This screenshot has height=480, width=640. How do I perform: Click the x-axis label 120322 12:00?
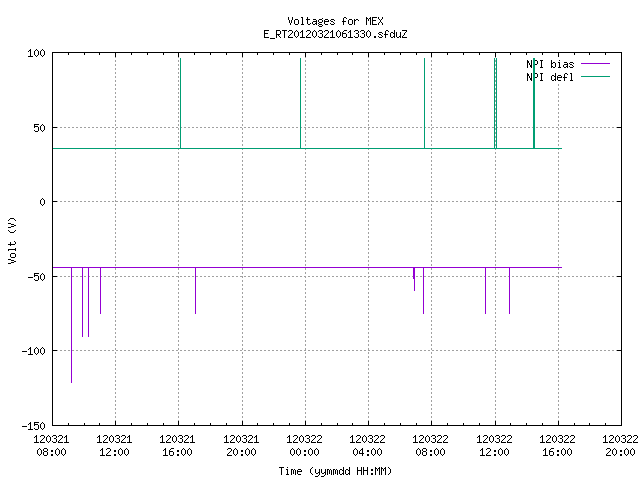pos(494,446)
